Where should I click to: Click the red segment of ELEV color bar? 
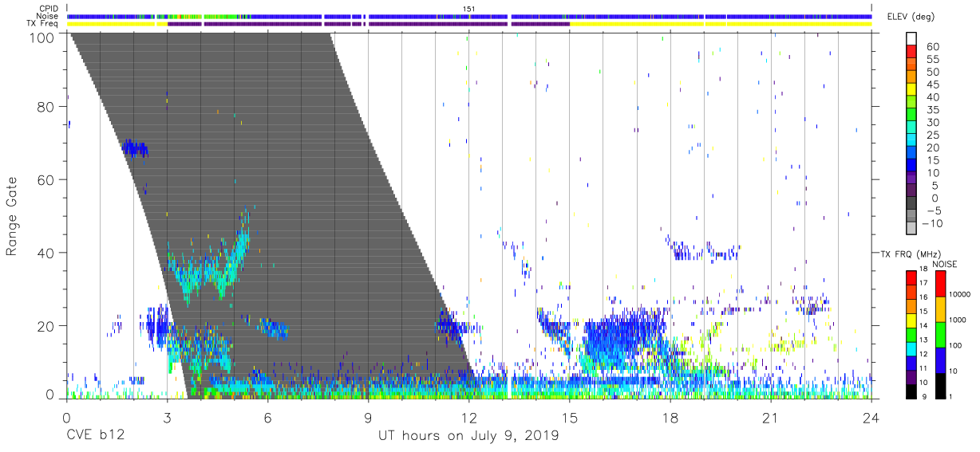(912, 52)
